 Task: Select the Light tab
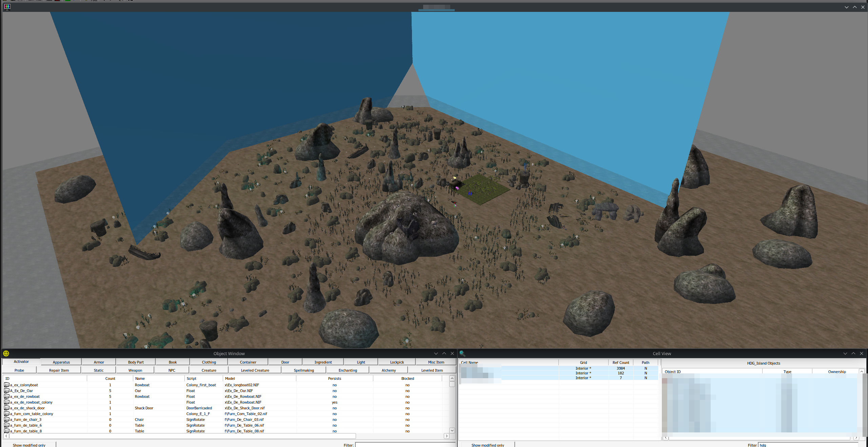[x=361, y=362]
